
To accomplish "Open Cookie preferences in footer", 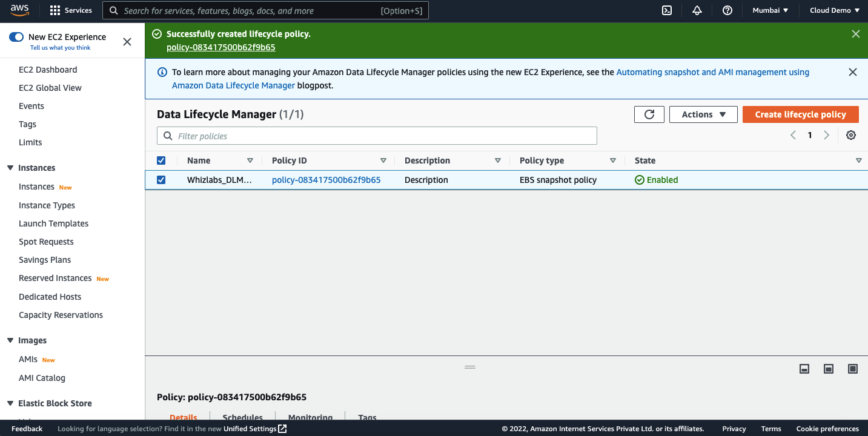I will (827, 429).
